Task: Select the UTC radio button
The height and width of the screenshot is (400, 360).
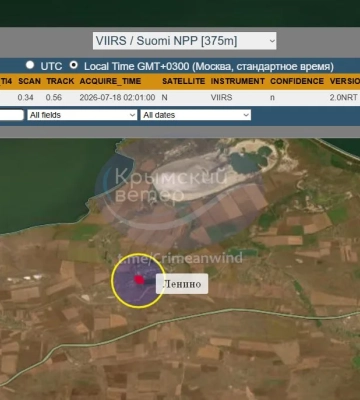Action: (30, 65)
